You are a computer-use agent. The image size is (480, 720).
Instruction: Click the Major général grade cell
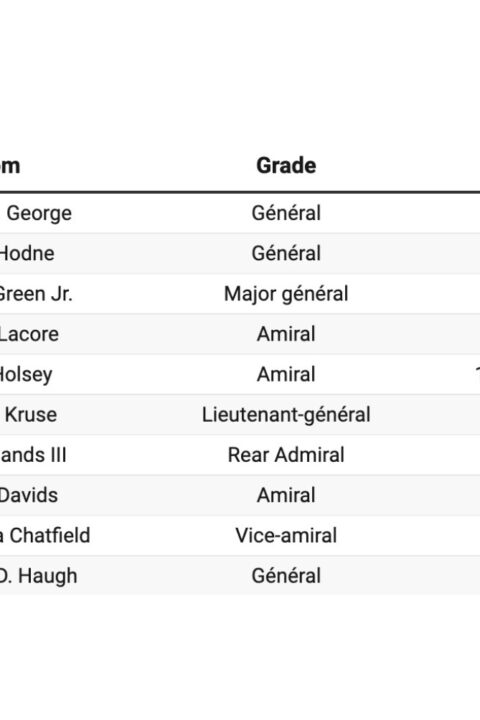[286, 294]
